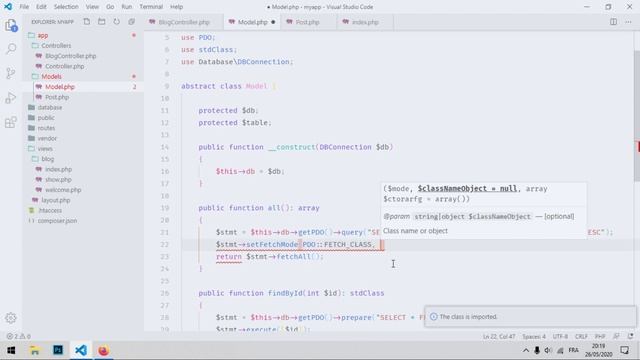Change the PHP language mode
Viewport: 640px width, 360px height.
600,336
